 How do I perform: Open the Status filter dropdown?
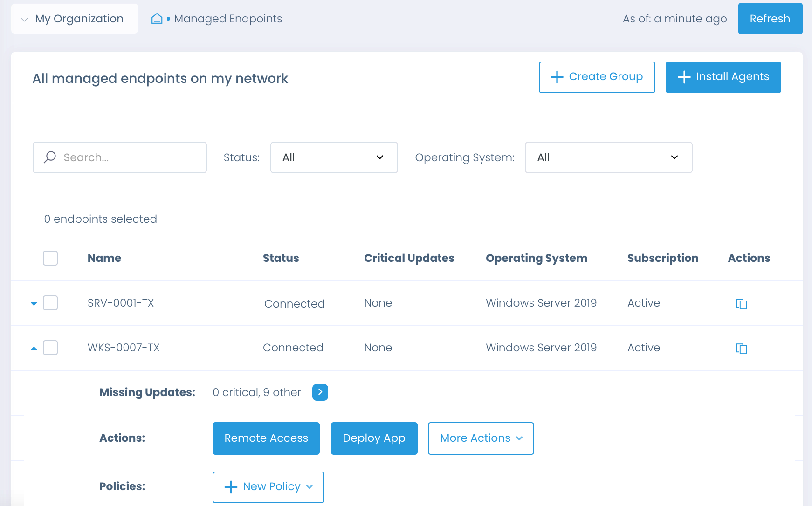click(x=334, y=157)
